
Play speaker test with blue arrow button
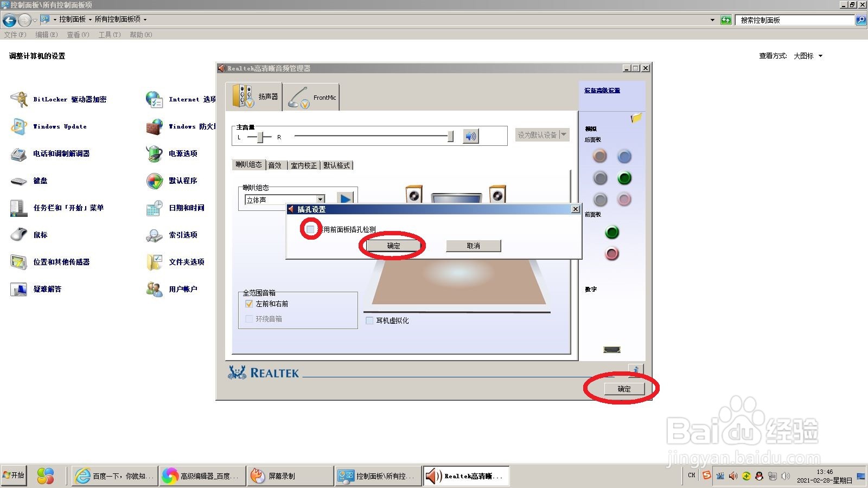[x=345, y=199]
